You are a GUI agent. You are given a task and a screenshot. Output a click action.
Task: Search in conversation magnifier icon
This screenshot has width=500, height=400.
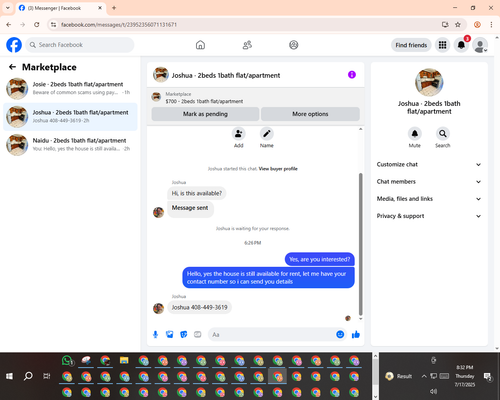point(443,134)
